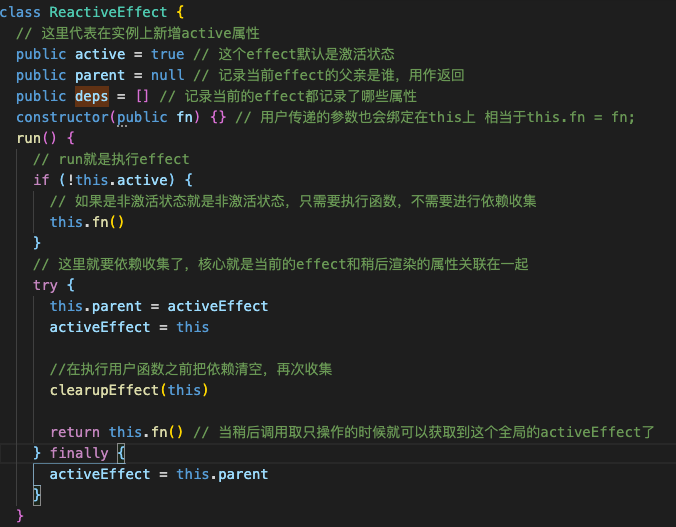Screen dimensions: 676x527
Task: Click the activeEffect = this line
Action: pyautogui.click(x=129, y=327)
